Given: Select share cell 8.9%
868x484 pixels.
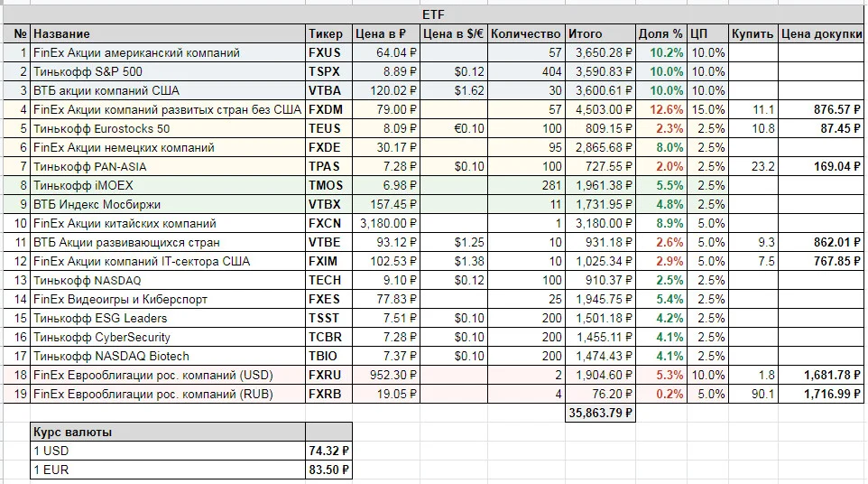Looking at the screenshot, I should pyautogui.click(x=661, y=223).
